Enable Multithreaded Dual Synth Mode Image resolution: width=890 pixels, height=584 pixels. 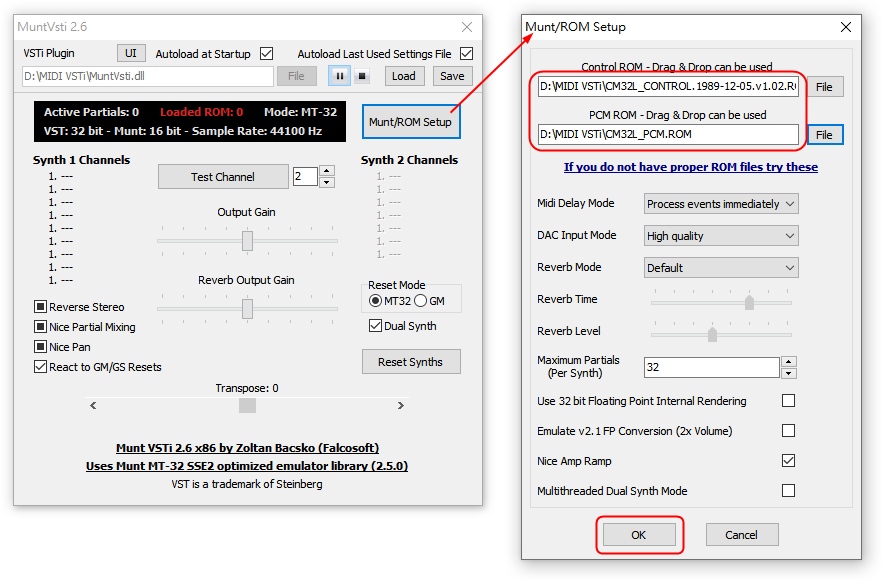(788, 490)
